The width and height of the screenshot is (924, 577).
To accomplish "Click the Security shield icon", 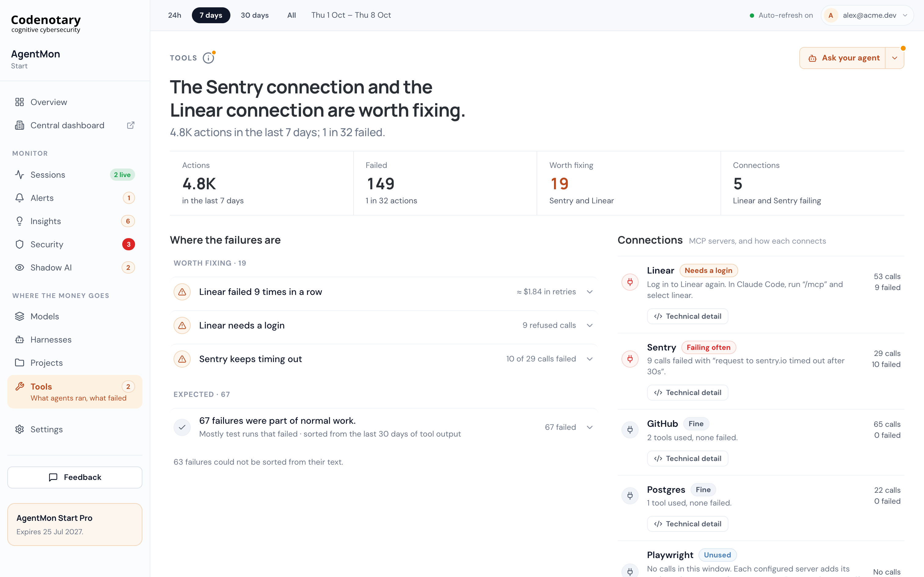I will 20,244.
